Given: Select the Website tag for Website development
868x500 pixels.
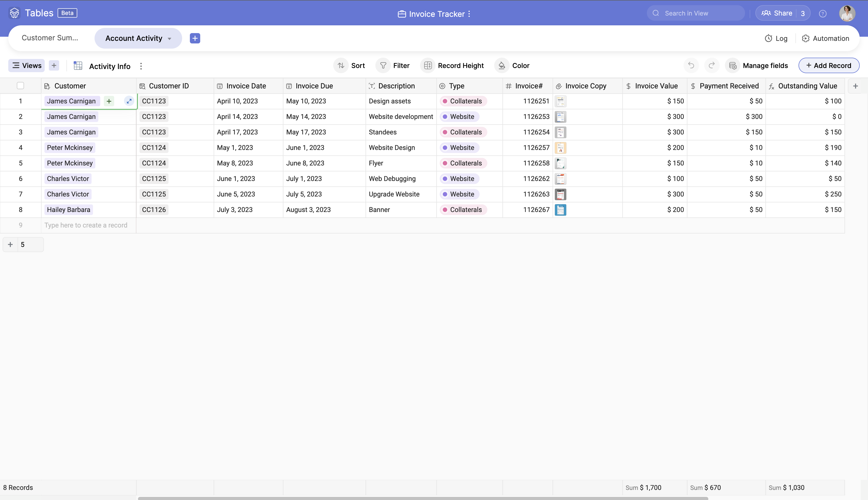Looking at the screenshot, I should click(x=459, y=117).
